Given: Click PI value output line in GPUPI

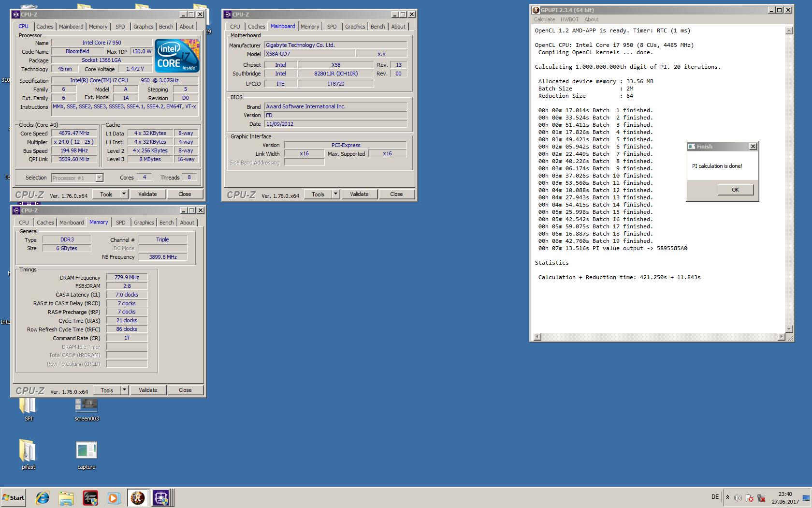Looking at the screenshot, I should 612,248.
